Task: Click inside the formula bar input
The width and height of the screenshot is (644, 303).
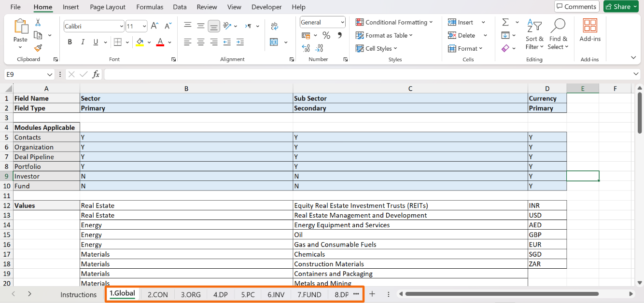Action: pos(367,74)
